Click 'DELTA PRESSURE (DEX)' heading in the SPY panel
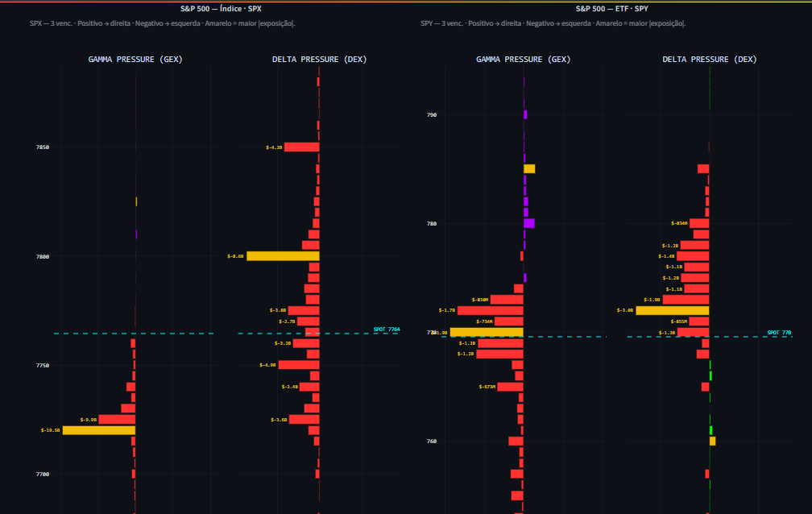This screenshot has width=812, height=514. point(710,59)
